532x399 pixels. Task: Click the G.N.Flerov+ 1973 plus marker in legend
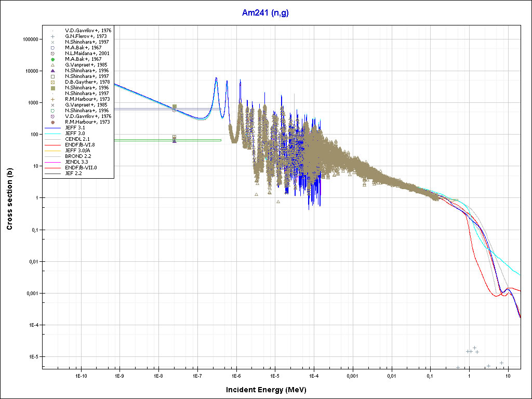pyautogui.click(x=52, y=36)
